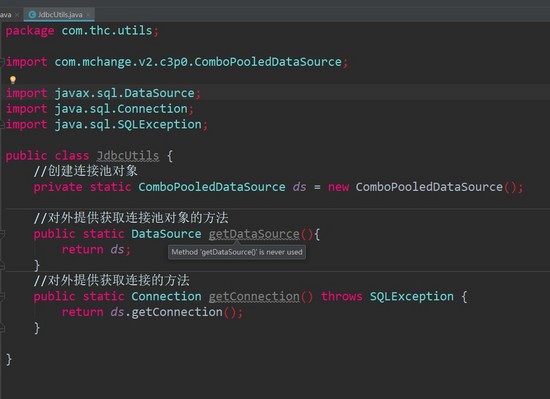Click the final closing brace of the class
The image size is (550, 399).
tap(9, 359)
